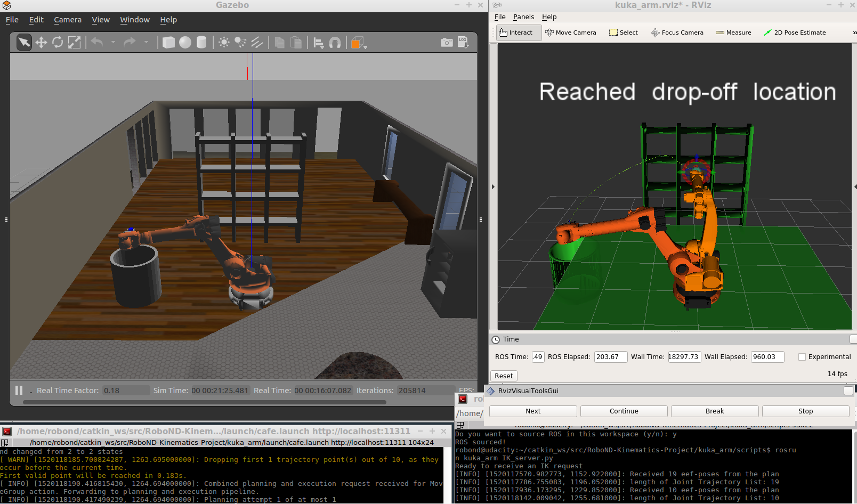Click the split-layout icon in IK_server terminal
Screen dimensions: 857x504
460,425
